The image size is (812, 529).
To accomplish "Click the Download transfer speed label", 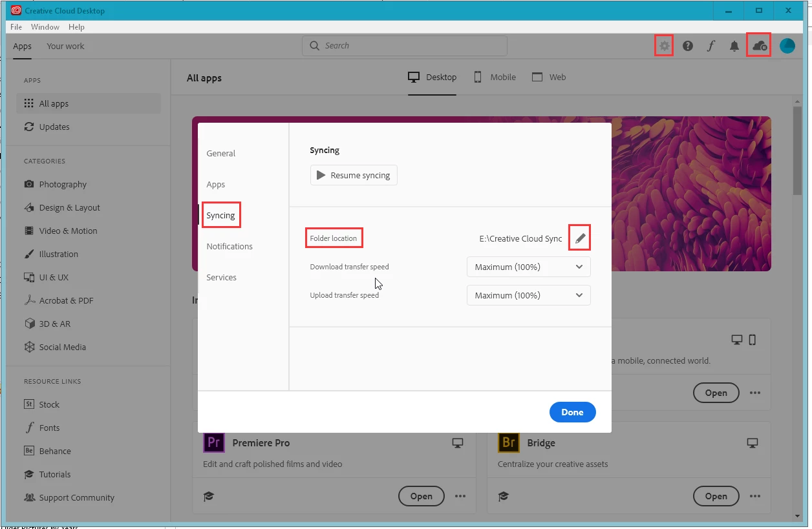I will pos(349,267).
